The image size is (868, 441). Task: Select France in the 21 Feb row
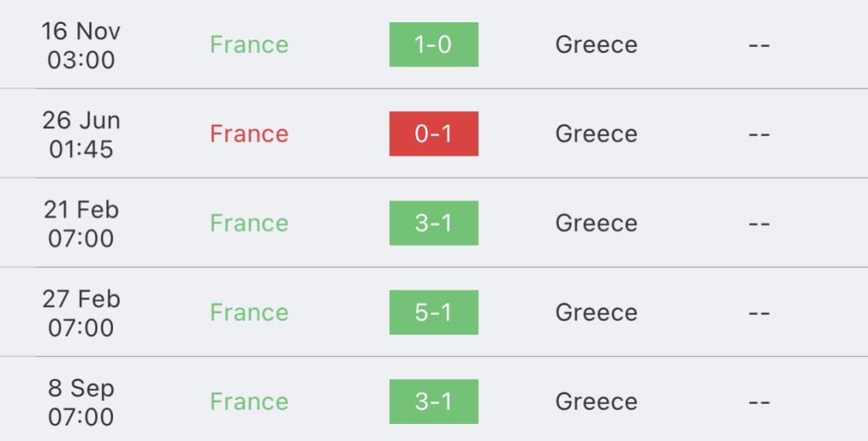249,223
